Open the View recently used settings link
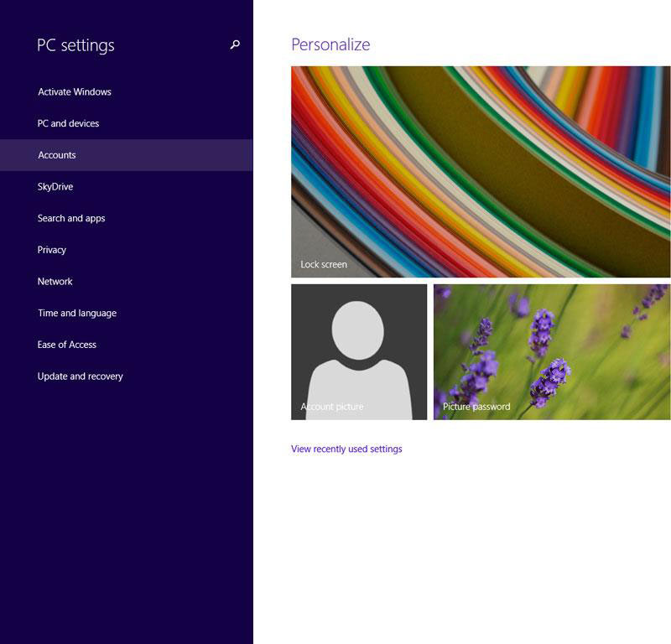 point(346,449)
